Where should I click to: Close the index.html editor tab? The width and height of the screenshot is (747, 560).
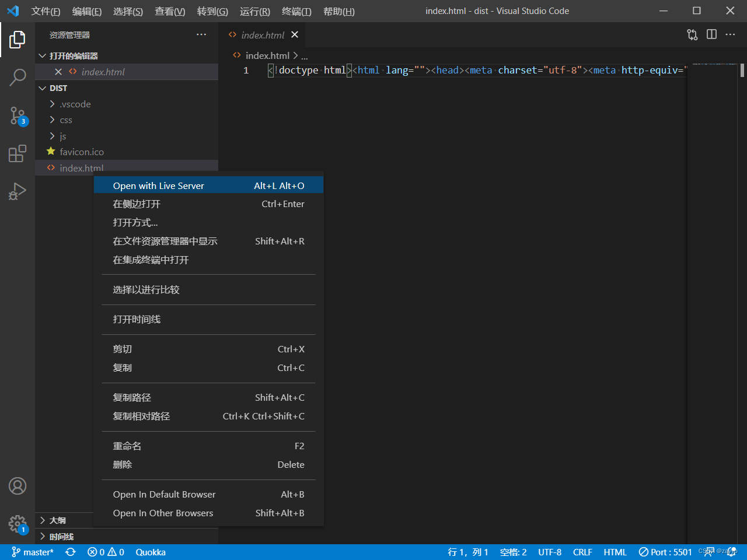295,34
